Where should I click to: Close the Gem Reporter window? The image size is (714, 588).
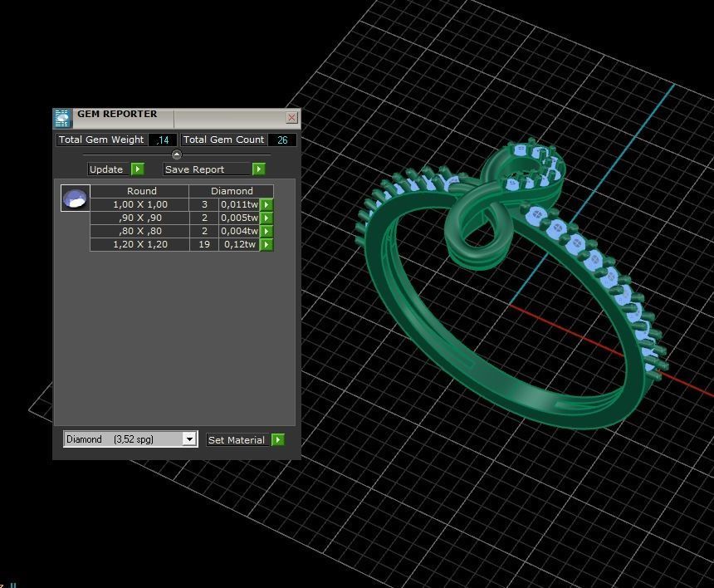coord(291,117)
